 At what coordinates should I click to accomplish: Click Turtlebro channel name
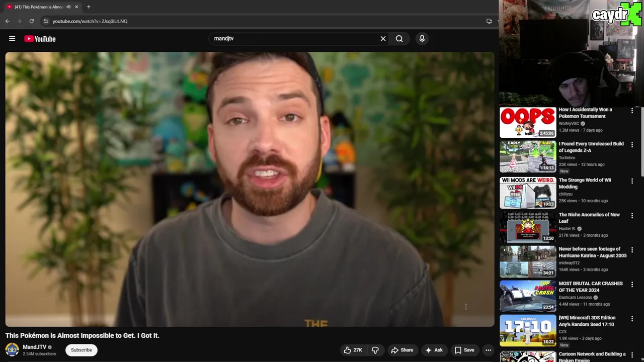(x=567, y=157)
